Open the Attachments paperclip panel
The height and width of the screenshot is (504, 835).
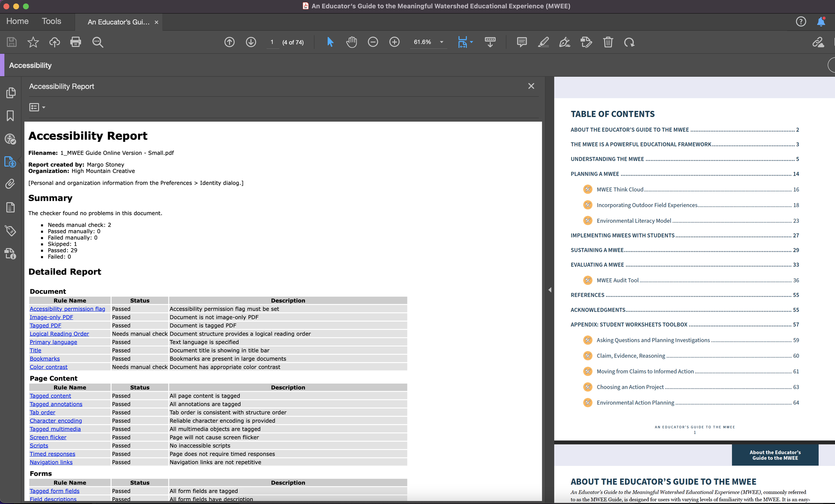click(x=10, y=184)
